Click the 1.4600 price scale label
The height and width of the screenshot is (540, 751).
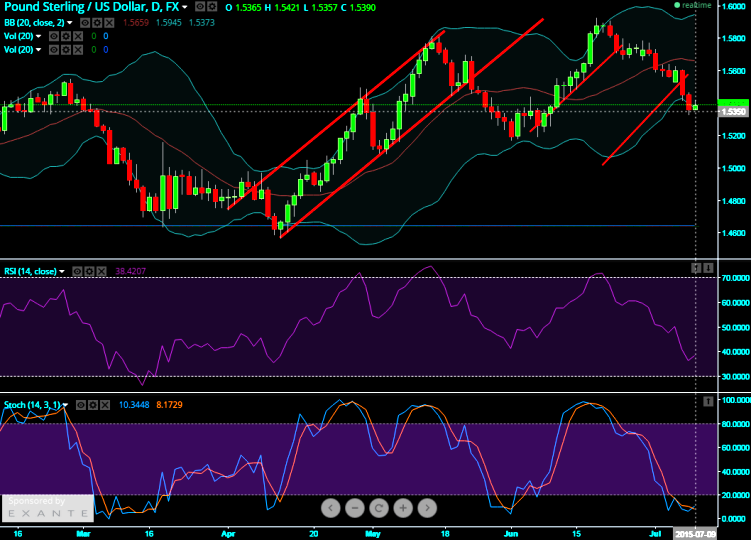734,233
